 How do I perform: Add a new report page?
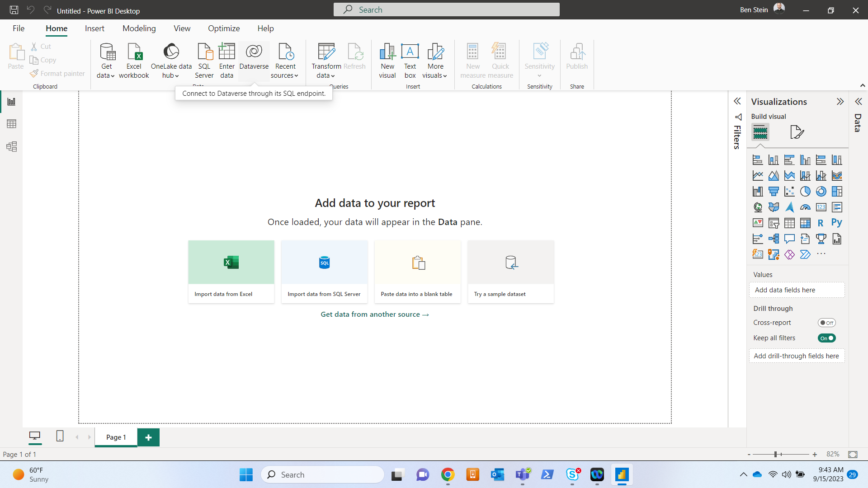(148, 437)
